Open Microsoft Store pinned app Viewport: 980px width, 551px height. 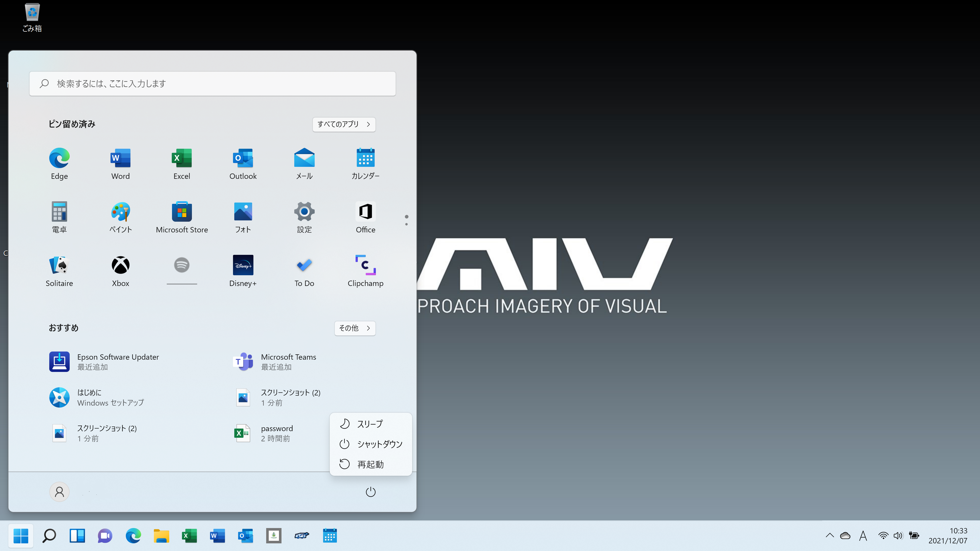[182, 217]
